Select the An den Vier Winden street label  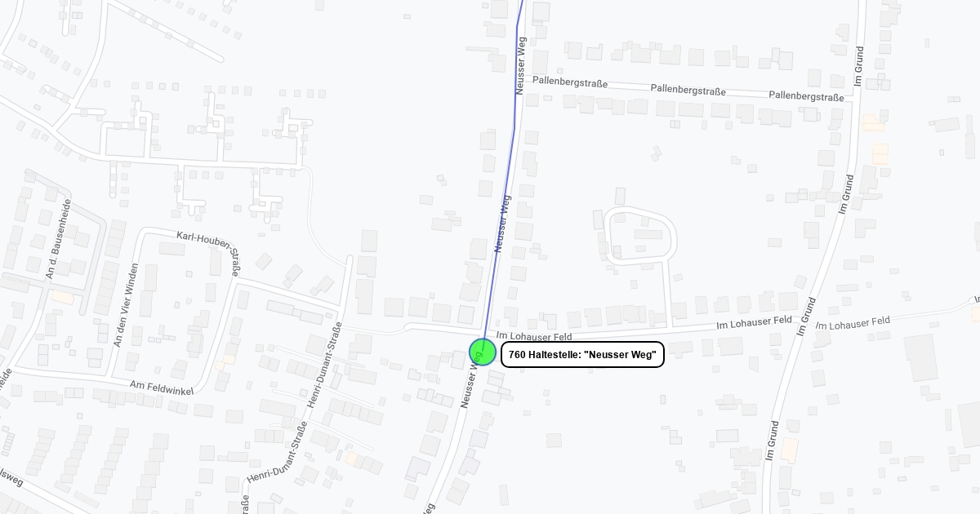point(126,304)
